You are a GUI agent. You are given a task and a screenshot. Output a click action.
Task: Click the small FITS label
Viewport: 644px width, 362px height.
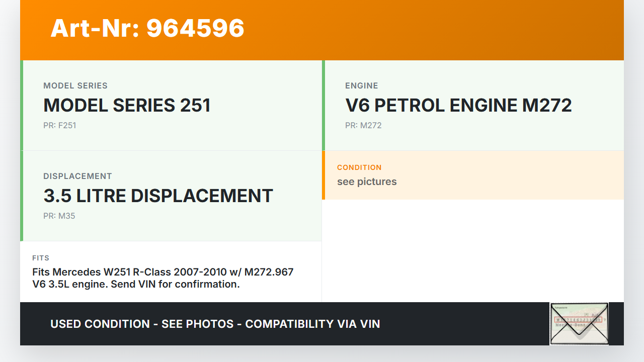41,258
